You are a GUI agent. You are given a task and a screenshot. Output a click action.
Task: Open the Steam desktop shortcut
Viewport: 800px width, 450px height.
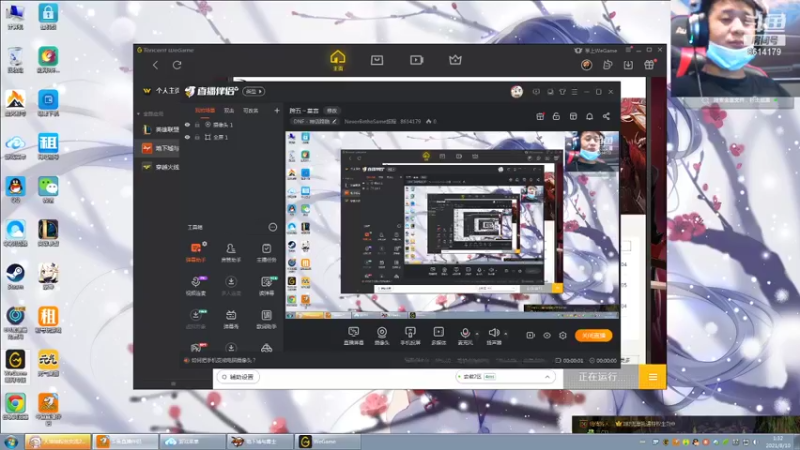(15, 276)
